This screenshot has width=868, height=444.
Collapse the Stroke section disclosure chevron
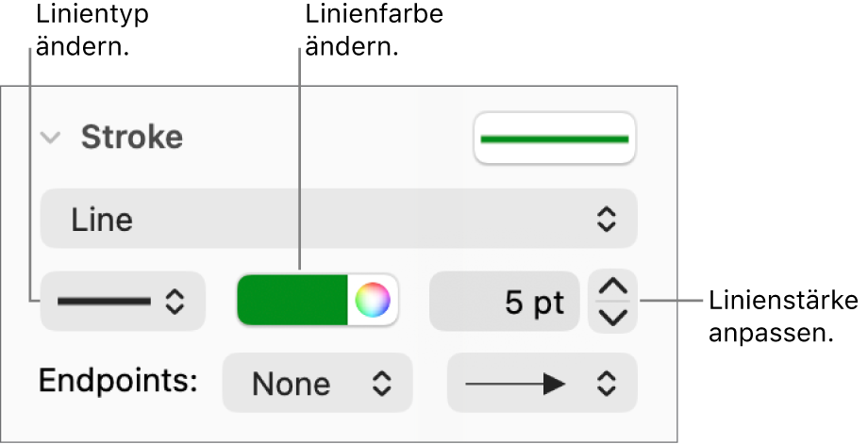coord(52,138)
